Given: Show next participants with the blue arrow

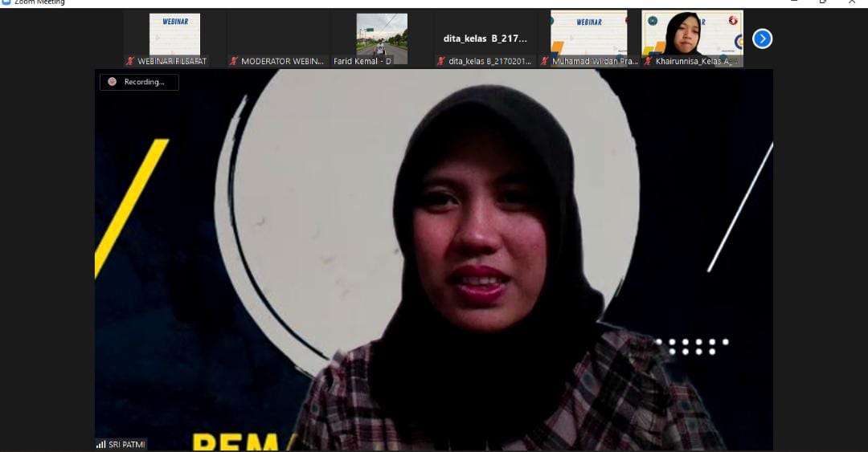Looking at the screenshot, I should 762,39.
